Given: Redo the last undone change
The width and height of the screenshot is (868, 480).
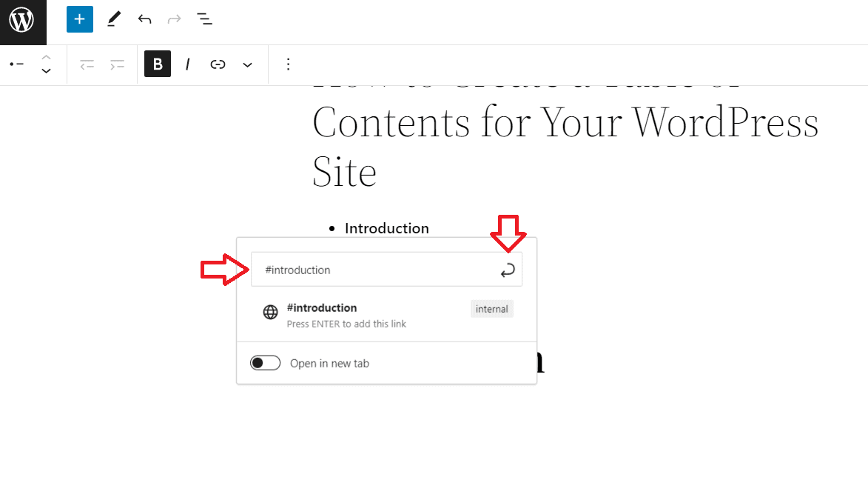Looking at the screenshot, I should point(175,19).
